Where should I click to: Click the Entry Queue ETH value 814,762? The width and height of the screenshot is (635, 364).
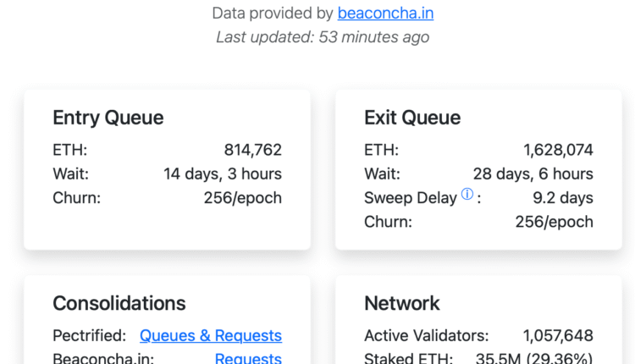[252, 151]
